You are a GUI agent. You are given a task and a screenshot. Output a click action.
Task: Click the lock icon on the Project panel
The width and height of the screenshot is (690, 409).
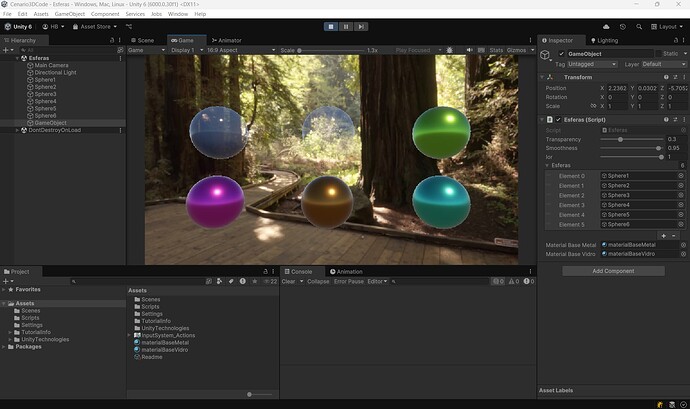(x=265, y=272)
